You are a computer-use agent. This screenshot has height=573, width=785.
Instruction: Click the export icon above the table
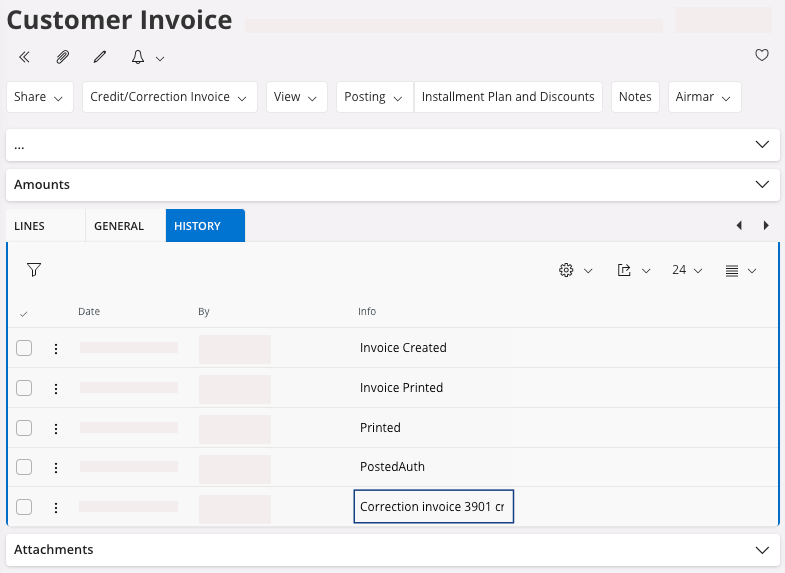(x=633, y=270)
